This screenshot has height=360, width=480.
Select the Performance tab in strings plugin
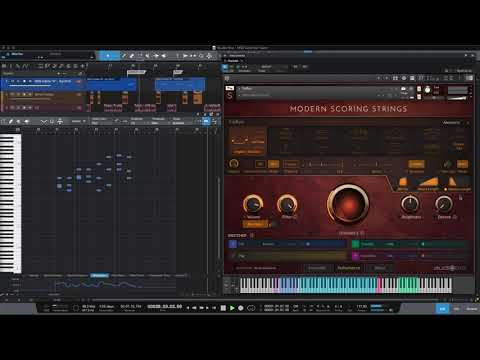pyautogui.click(x=349, y=268)
